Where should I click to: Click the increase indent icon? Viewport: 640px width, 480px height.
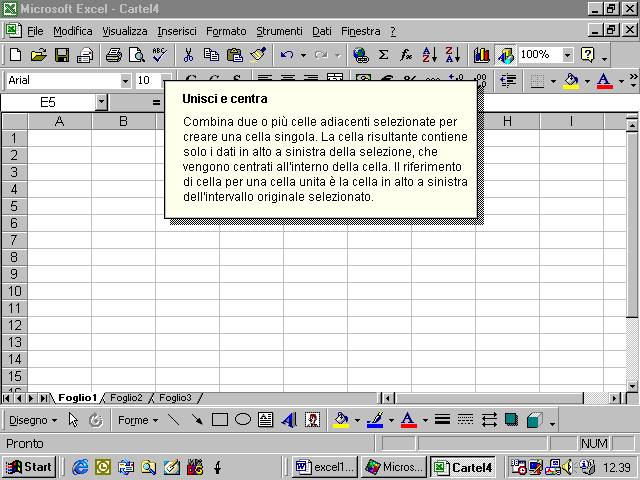[x=508, y=80]
